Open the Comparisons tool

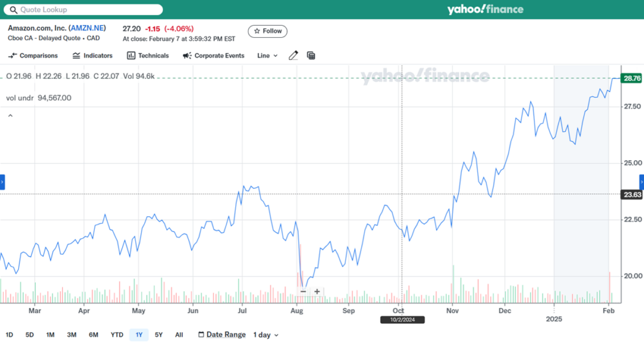coord(33,56)
